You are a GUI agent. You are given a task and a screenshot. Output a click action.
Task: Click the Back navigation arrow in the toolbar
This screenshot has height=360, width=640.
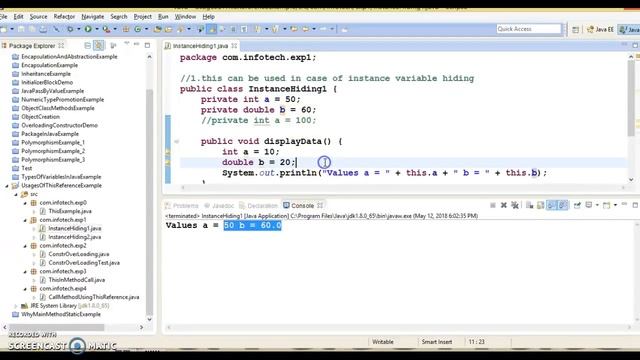[x=305, y=29]
